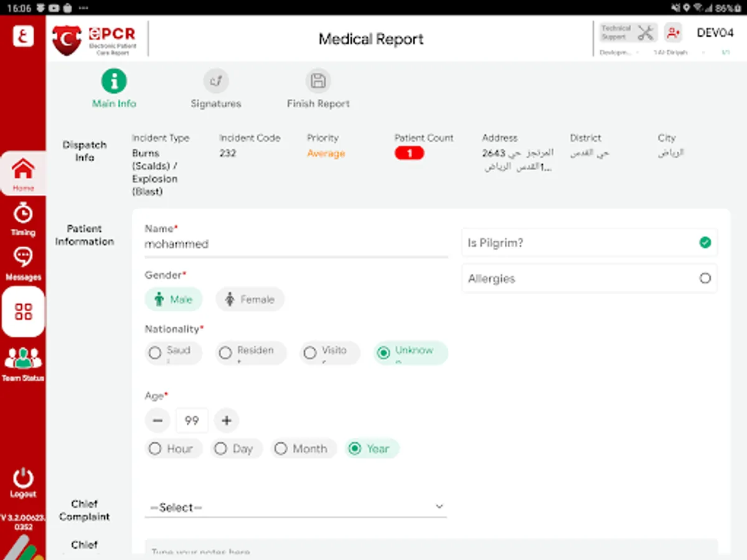The image size is (747, 560).
Task: Open the Timing stopwatch icon
Action: pos(23,218)
